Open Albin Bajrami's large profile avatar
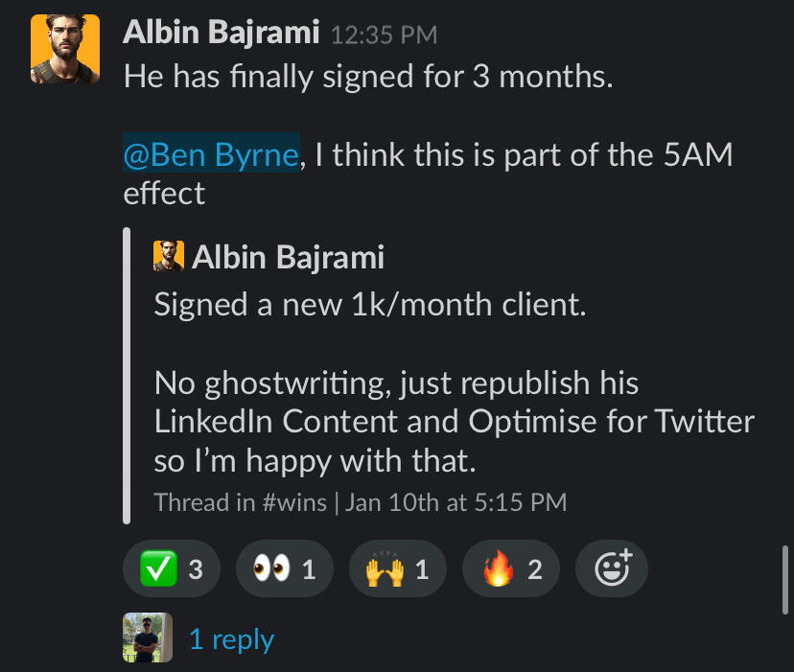794x672 pixels. pyautogui.click(x=65, y=50)
